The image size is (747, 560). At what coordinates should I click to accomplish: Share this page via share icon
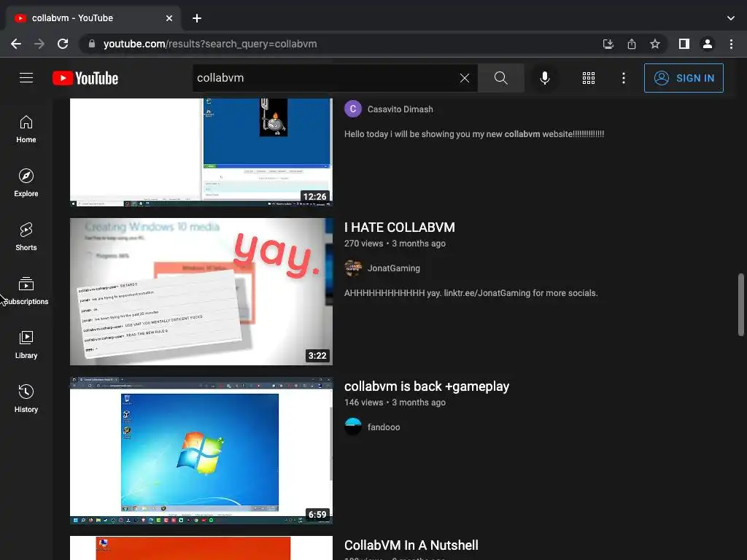(631, 44)
